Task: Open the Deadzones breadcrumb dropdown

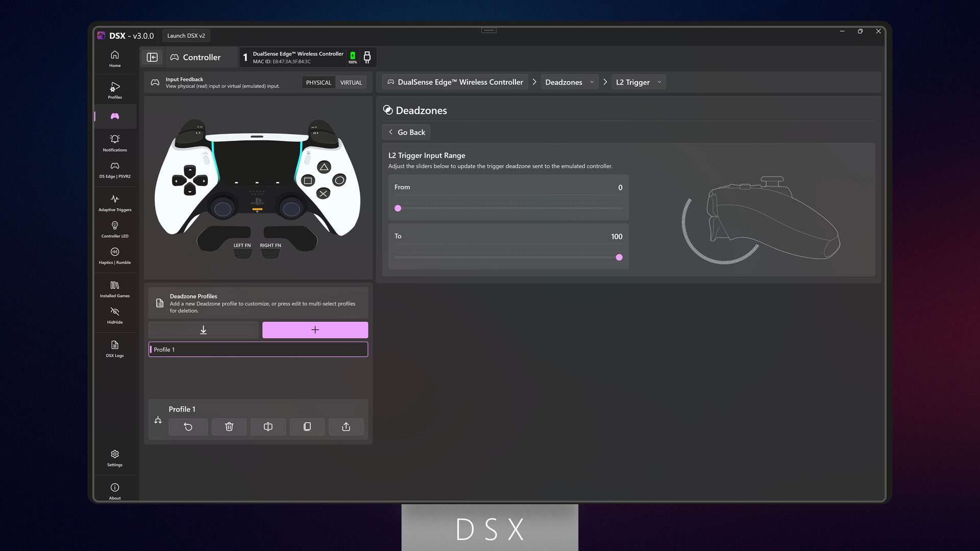Action: point(569,82)
